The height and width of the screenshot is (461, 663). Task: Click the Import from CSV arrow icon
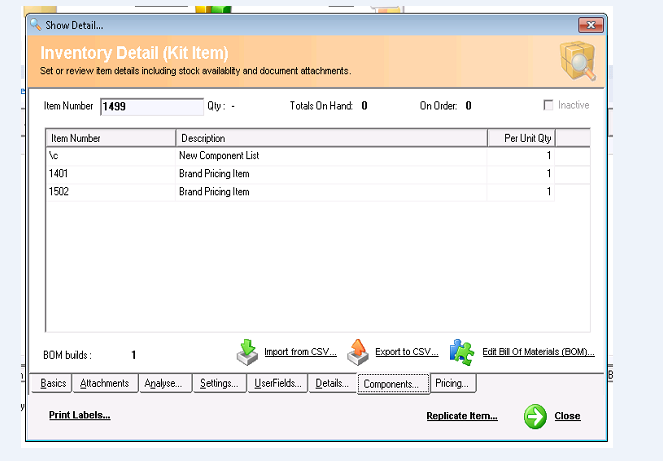coord(247,352)
